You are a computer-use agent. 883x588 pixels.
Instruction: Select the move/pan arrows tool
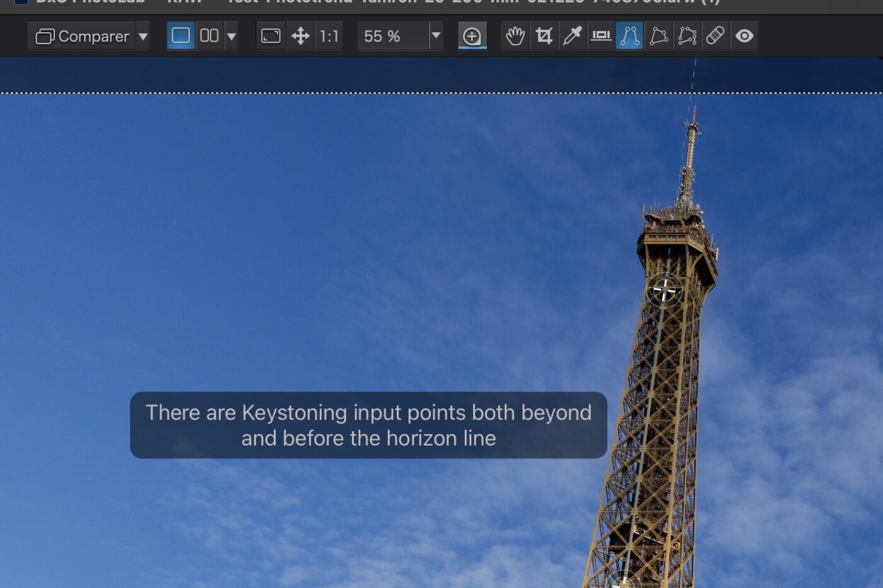(300, 36)
